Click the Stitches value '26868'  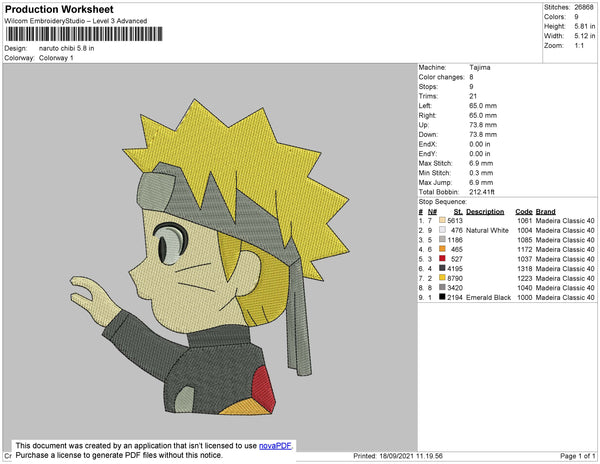tap(584, 7)
